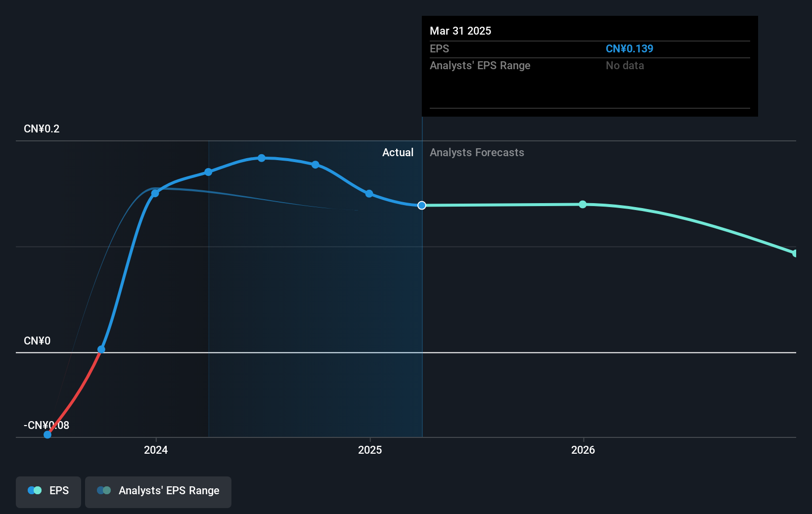Click the 2024 x-axis label
The height and width of the screenshot is (514, 812).
pos(156,450)
